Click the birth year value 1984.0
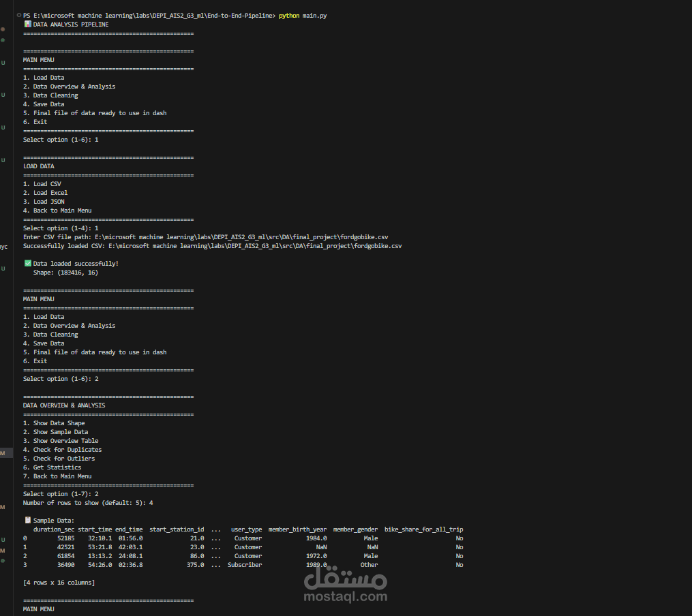The width and height of the screenshot is (692, 616). (316, 538)
